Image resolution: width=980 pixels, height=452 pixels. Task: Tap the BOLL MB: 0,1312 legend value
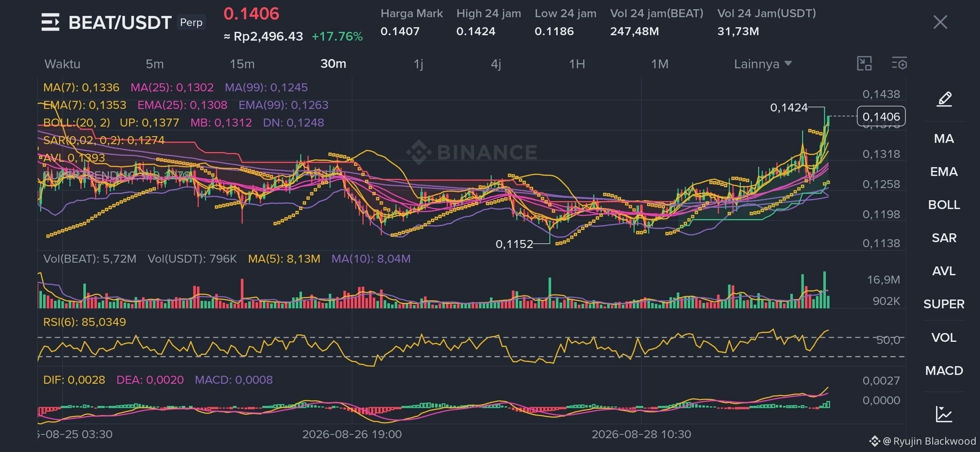pos(221,123)
